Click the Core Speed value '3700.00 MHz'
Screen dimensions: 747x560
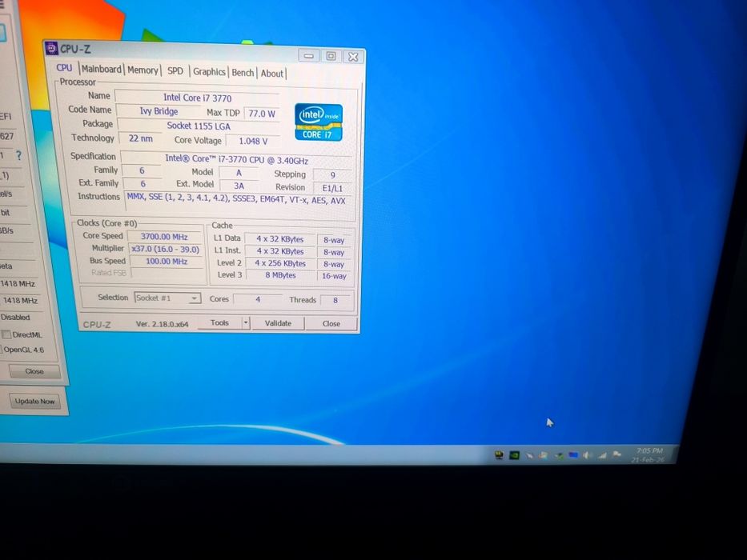point(164,237)
